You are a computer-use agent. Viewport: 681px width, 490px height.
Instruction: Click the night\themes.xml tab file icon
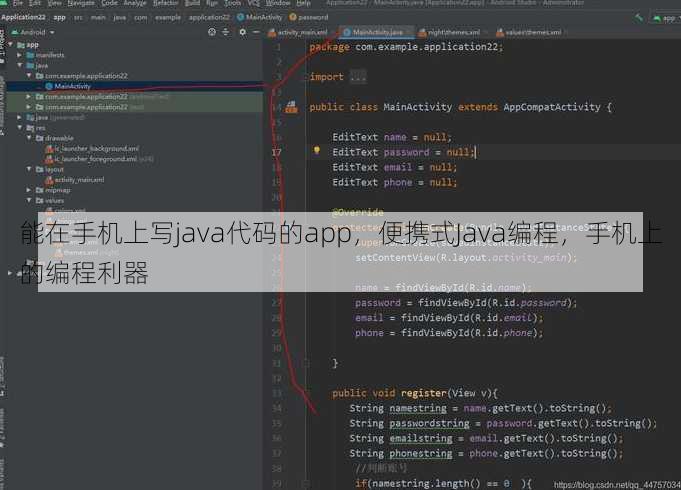tap(422, 32)
